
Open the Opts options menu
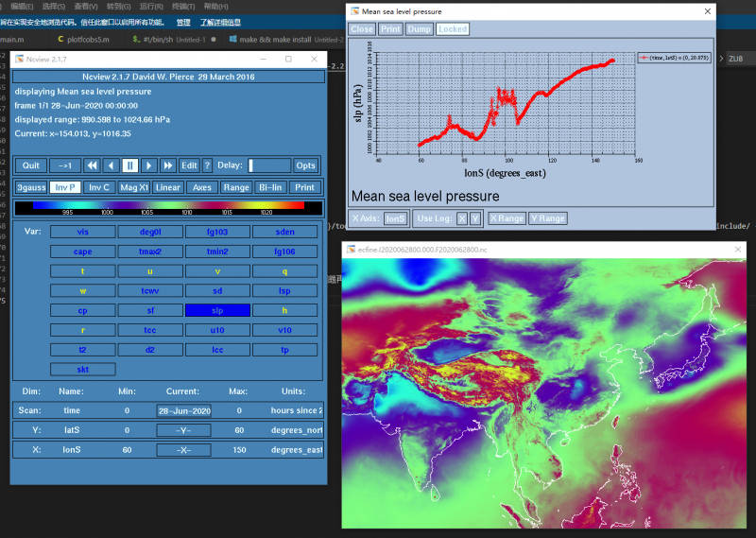(305, 165)
